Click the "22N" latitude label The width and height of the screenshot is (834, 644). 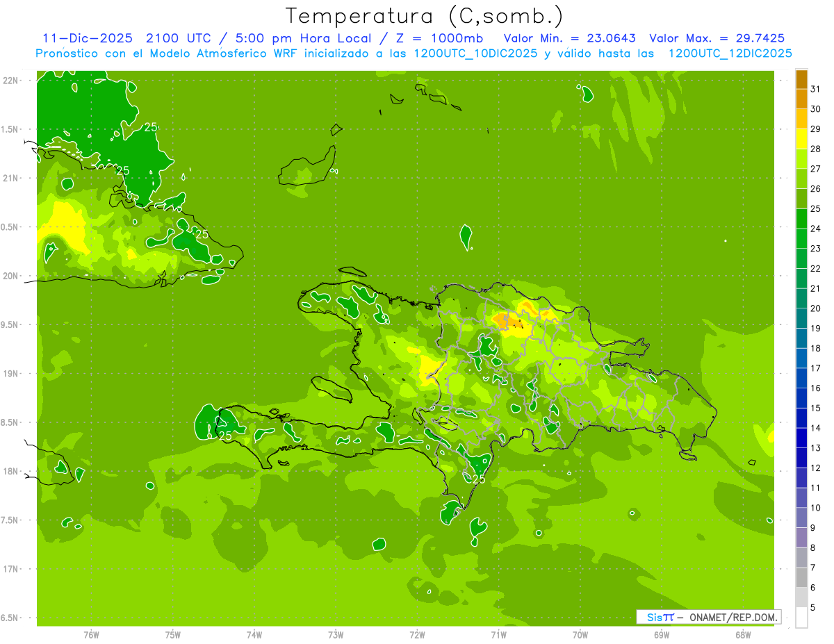tap(11, 81)
